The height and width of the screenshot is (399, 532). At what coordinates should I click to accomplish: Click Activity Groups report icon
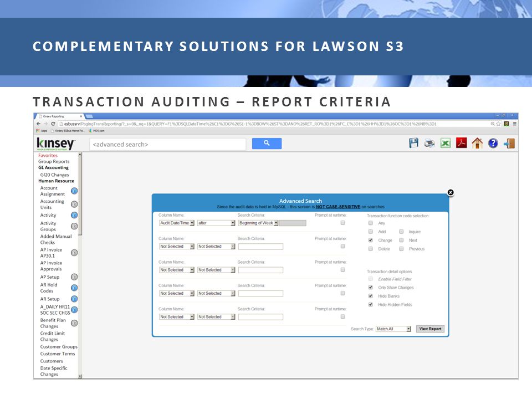click(74, 226)
